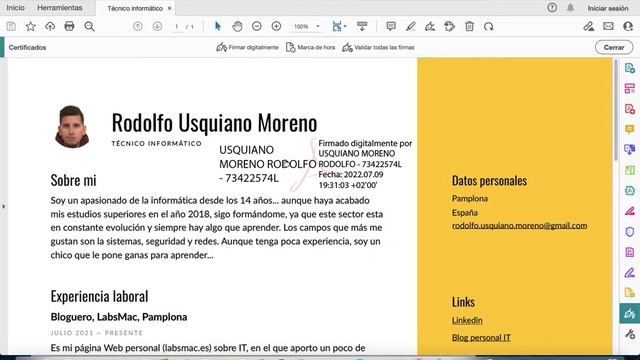This screenshot has width=640, height=360.
Task: Click the Experiencia laboral heading
Action: coord(99,296)
